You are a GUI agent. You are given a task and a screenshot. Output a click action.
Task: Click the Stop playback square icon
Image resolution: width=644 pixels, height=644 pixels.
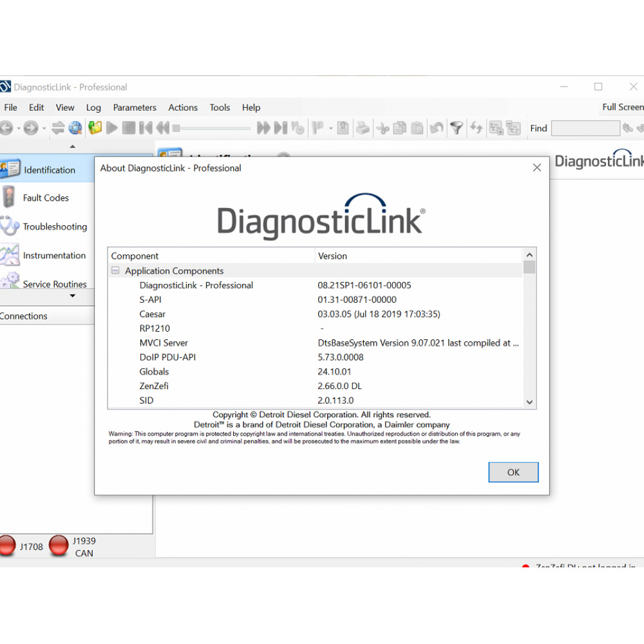pos(129,128)
